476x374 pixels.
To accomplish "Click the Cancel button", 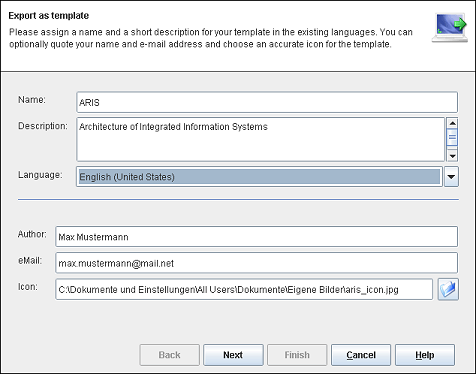I will [x=361, y=355].
